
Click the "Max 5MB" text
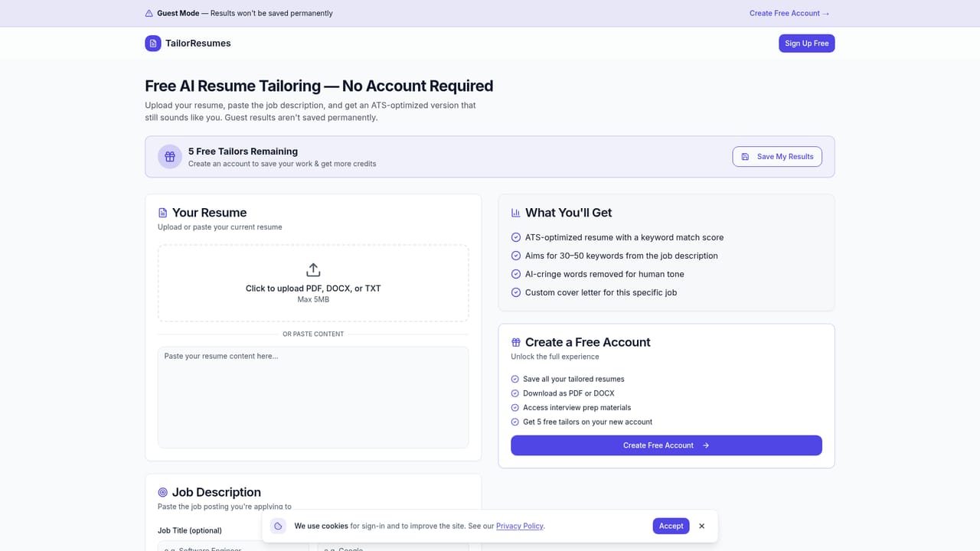[x=313, y=299]
